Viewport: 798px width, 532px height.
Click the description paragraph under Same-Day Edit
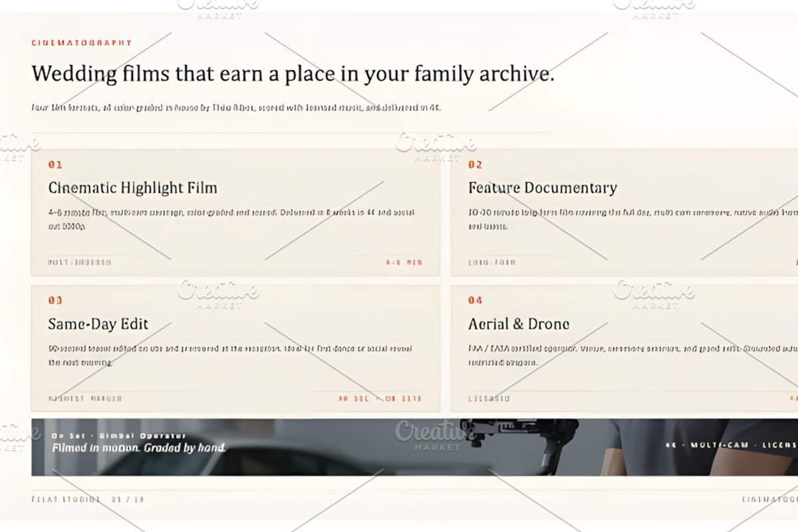pos(231,355)
